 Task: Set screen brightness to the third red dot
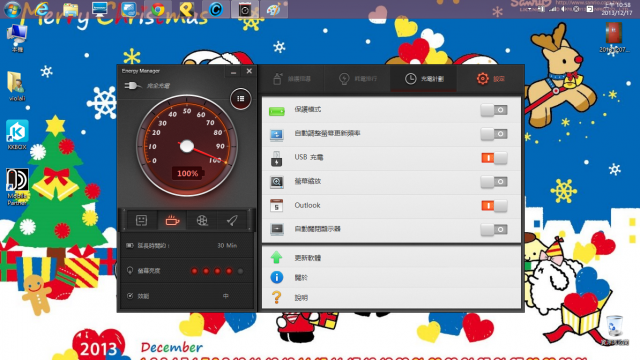(218, 271)
